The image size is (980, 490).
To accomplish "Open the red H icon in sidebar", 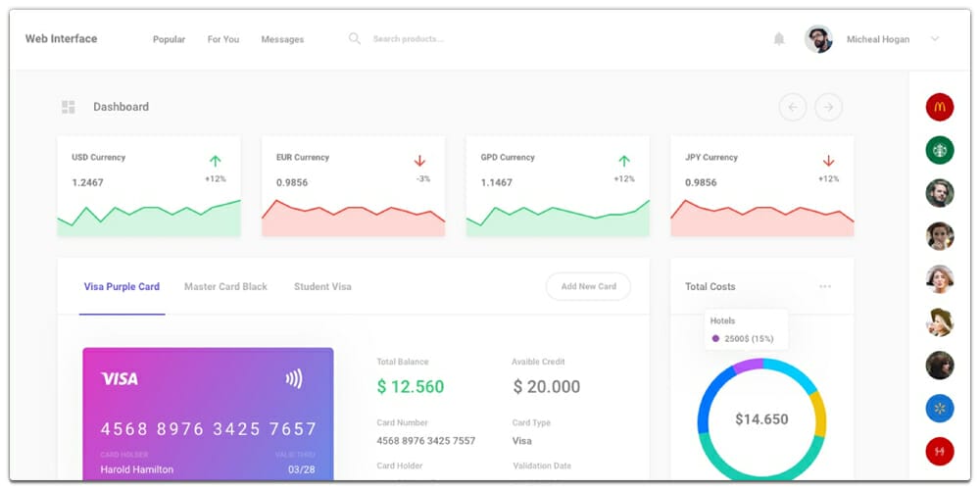I will pos(940,451).
